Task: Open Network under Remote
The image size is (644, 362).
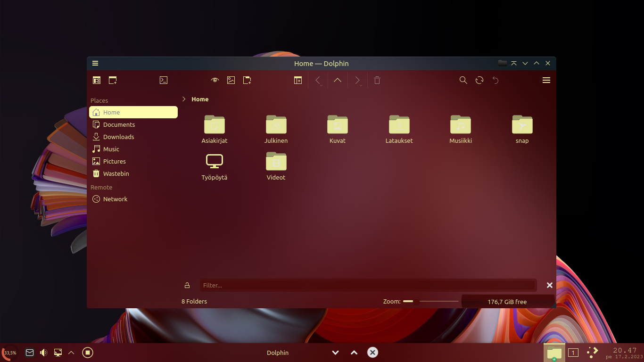Action: coord(133,199)
